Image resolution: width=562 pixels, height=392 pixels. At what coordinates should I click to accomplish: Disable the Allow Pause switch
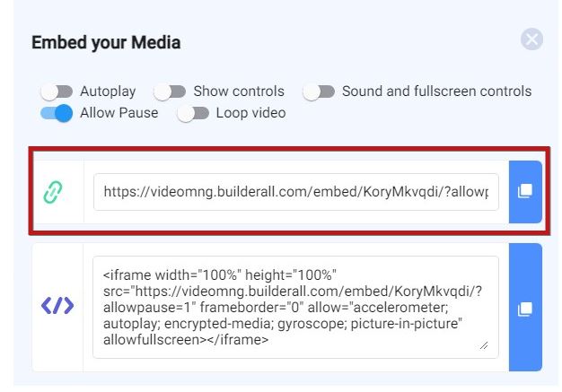[x=57, y=114]
